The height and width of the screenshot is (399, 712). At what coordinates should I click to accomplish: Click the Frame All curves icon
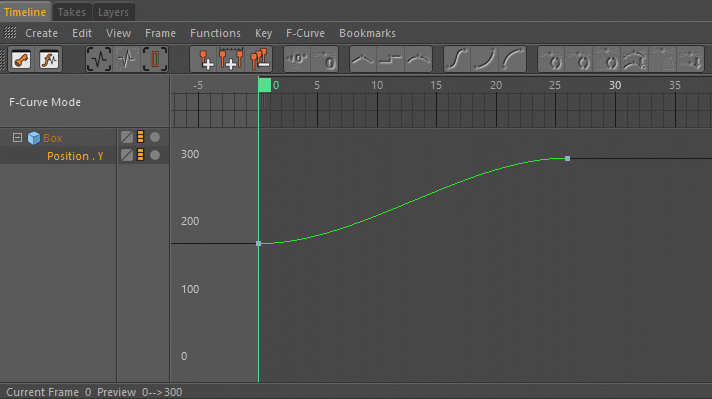pyautogui.click(x=99, y=59)
